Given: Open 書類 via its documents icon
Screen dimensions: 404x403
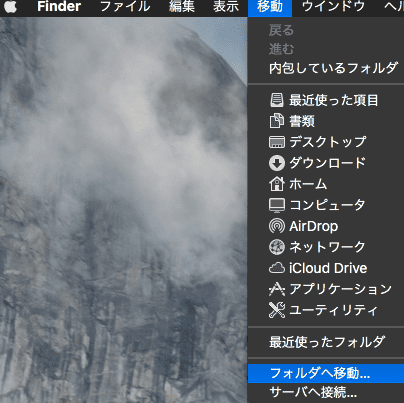Looking at the screenshot, I should click(277, 121).
